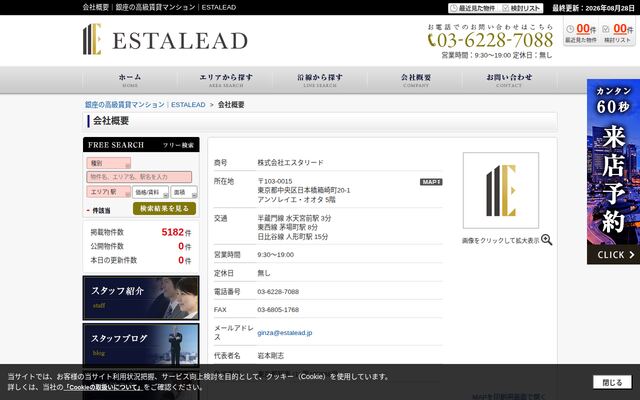Screen dimensions: 640x400
Task: Open 沿線から探す navigation item
Action: tap(320, 80)
